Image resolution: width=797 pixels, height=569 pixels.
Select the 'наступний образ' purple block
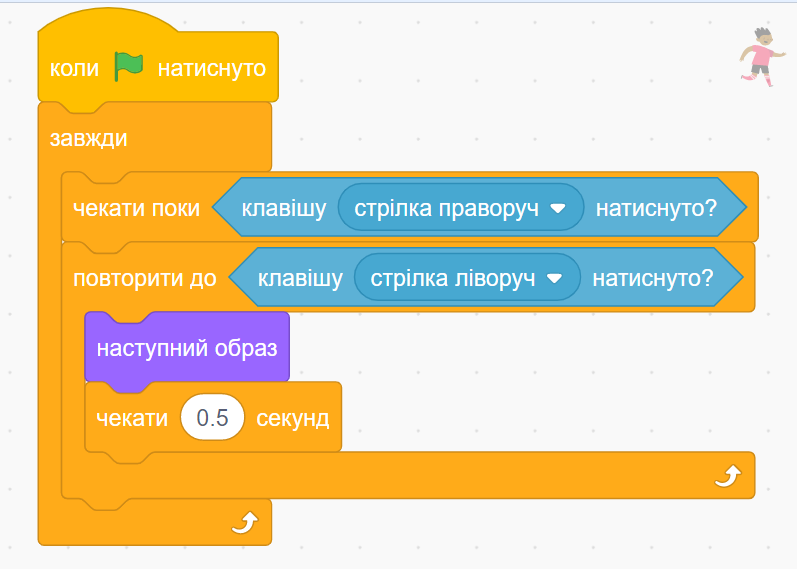tap(187, 348)
